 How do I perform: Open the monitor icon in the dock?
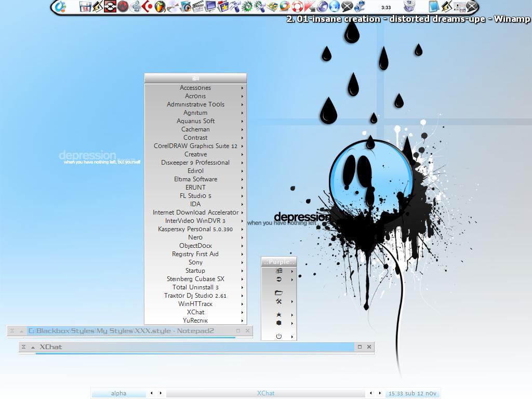[210, 6]
